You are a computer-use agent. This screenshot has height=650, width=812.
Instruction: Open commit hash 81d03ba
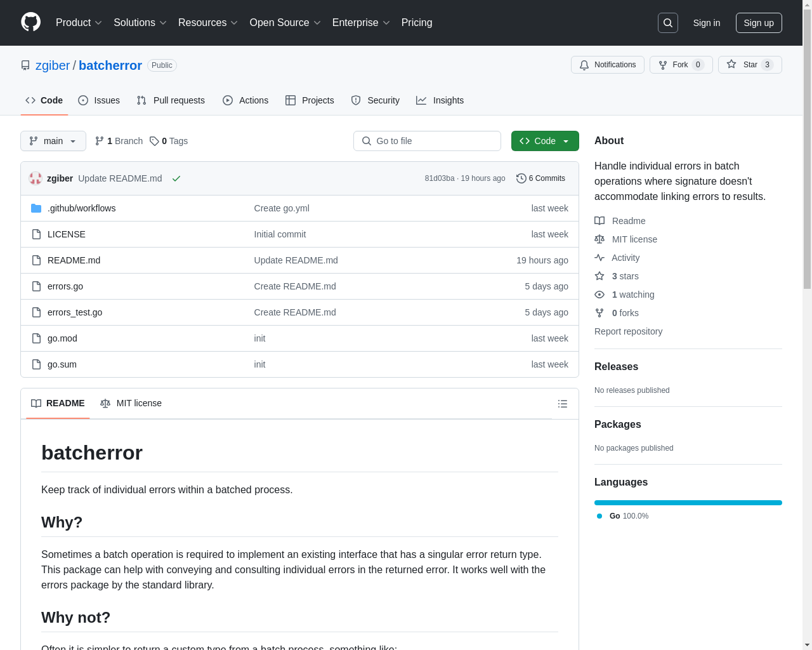click(440, 178)
